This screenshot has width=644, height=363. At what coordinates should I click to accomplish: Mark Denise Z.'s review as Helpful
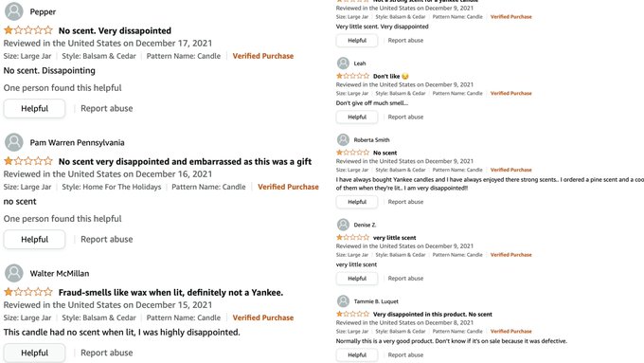click(357, 279)
